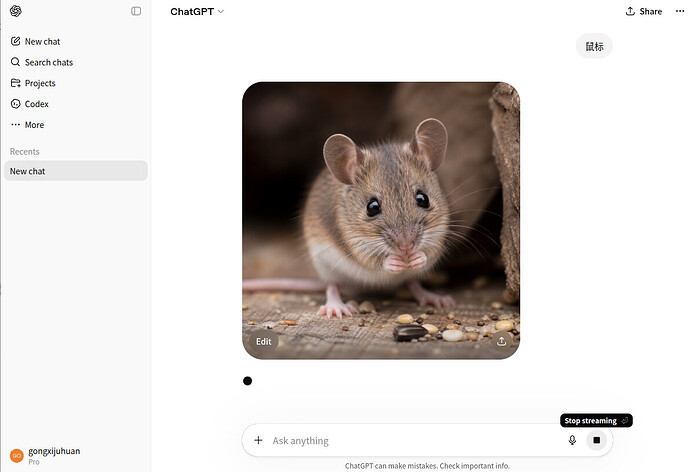
Task: Click the Codex icon in the sidebar
Action: (15, 104)
